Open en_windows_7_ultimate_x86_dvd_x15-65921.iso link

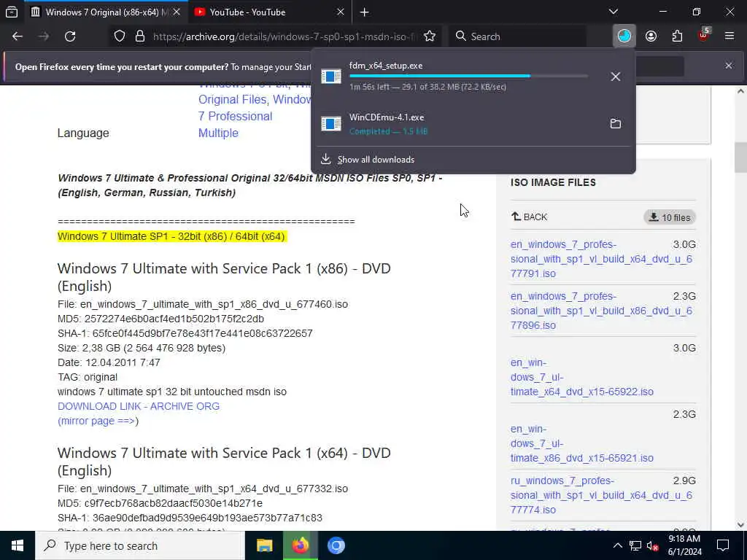point(581,443)
